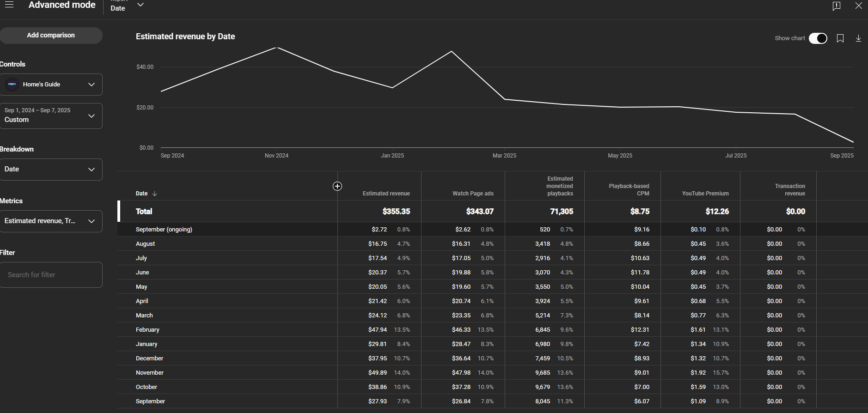Open the date range Custom dropdown
The width and height of the screenshot is (868, 413).
[x=51, y=115]
